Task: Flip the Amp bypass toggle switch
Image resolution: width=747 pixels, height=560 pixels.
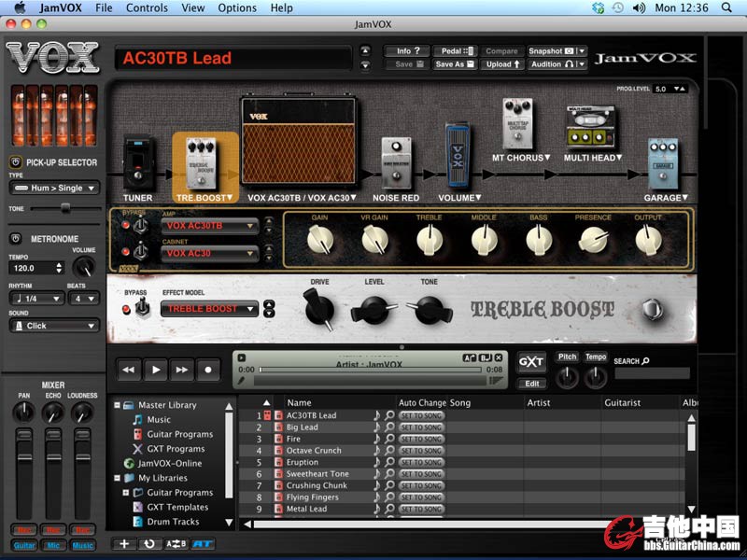Action: pyautogui.click(x=141, y=225)
